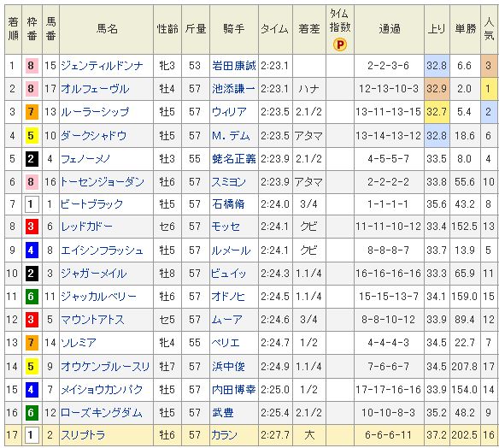Open horse page for ジェンティルドンナ
The width and height of the screenshot is (499, 448).
[x=102, y=66]
